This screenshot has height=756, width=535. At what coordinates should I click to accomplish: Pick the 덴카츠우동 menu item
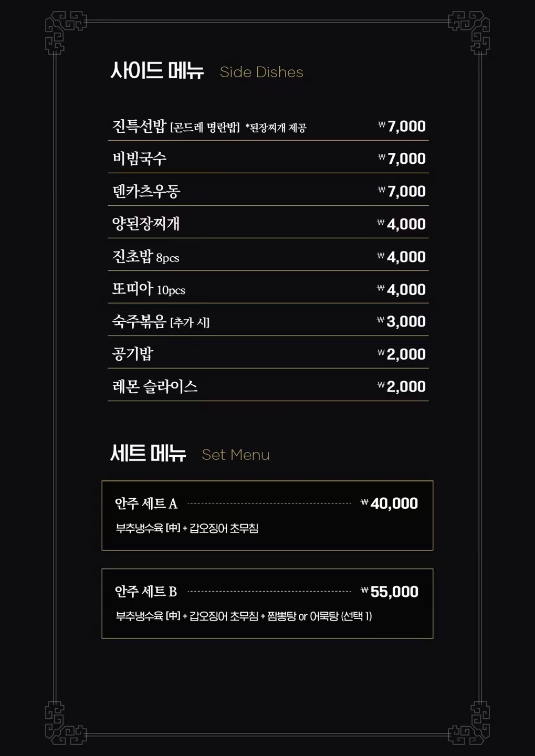[146, 191]
